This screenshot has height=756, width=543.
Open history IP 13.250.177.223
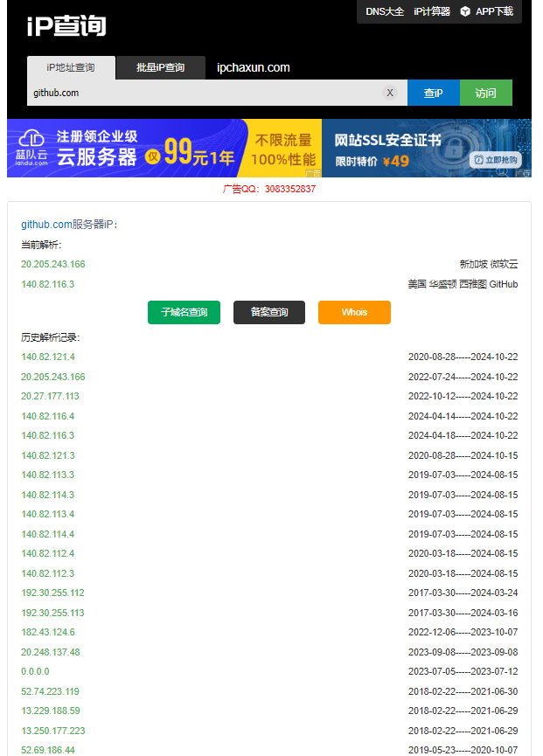pos(53,731)
